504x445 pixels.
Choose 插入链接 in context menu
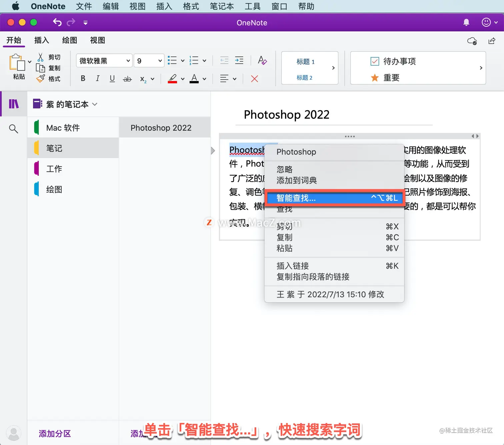click(334, 266)
